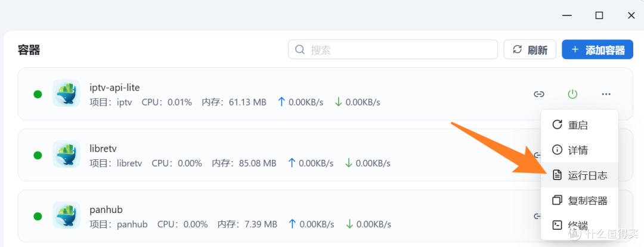
Task: Click the panhub container whale icon
Action: [66, 216]
